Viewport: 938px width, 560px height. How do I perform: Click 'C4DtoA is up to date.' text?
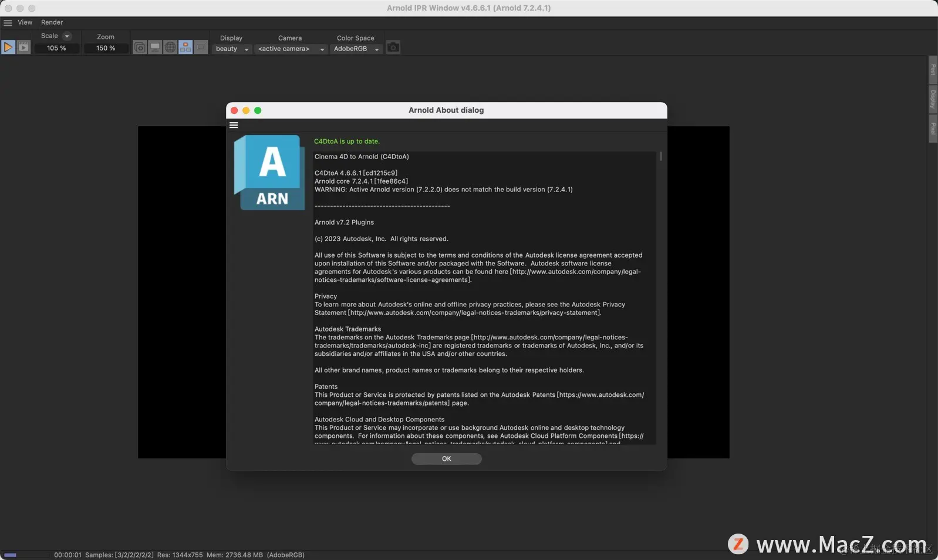point(347,141)
